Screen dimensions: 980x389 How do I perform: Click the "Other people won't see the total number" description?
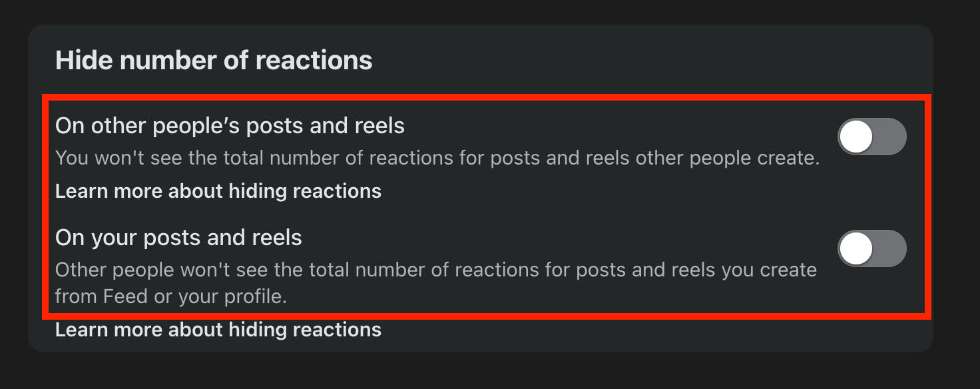[x=435, y=270]
